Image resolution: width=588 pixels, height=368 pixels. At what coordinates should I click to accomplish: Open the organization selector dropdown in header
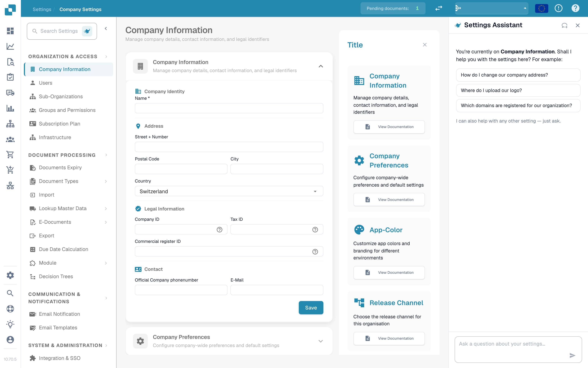[492, 8]
